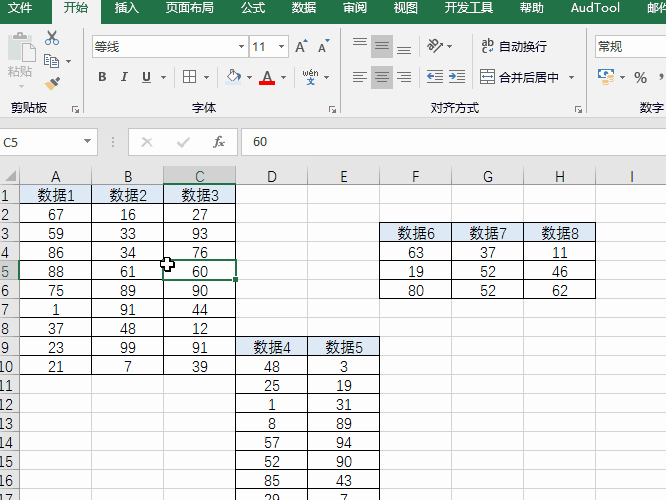
Task: Apply red font color with the A icon
Action: (267, 77)
